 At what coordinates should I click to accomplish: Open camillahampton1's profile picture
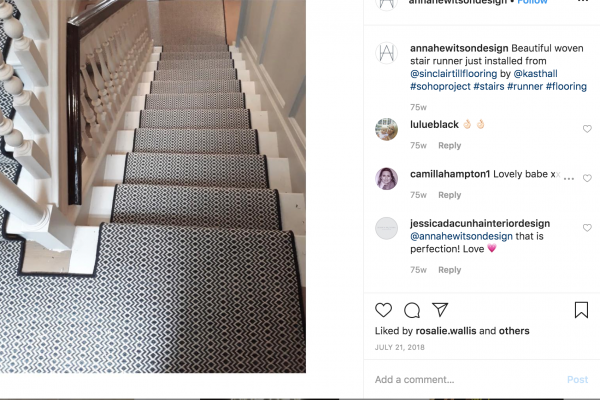[386, 179]
